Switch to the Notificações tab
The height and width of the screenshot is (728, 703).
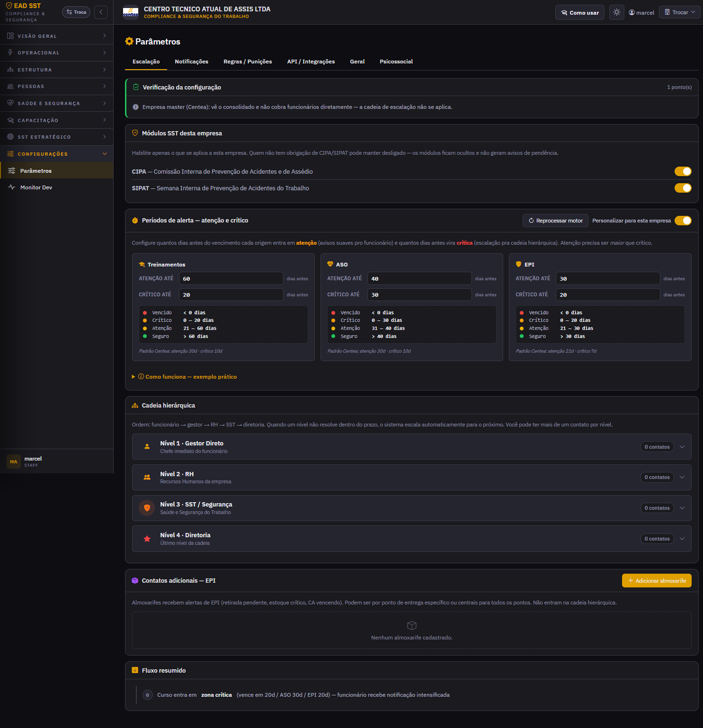(x=191, y=62)
